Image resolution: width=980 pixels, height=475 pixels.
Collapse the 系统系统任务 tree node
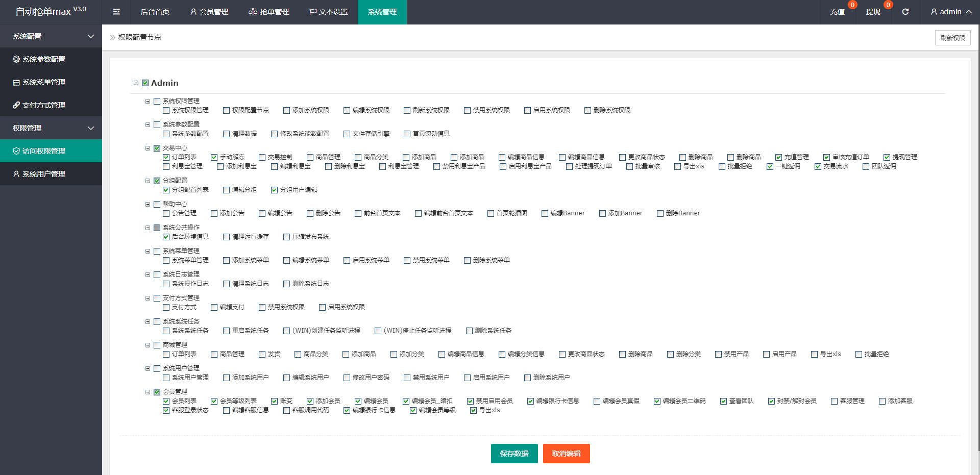point(148,322)
